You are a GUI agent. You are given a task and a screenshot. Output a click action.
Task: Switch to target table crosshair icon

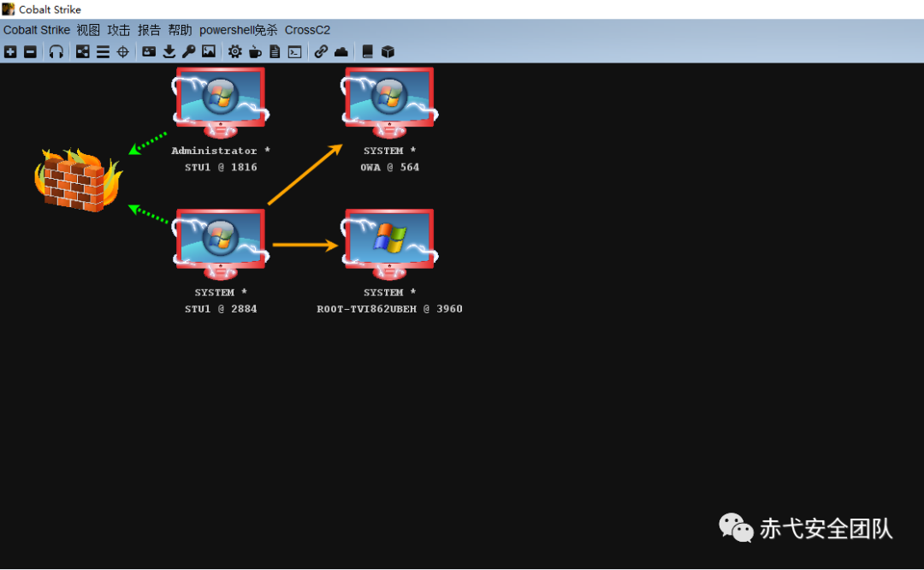122,52
